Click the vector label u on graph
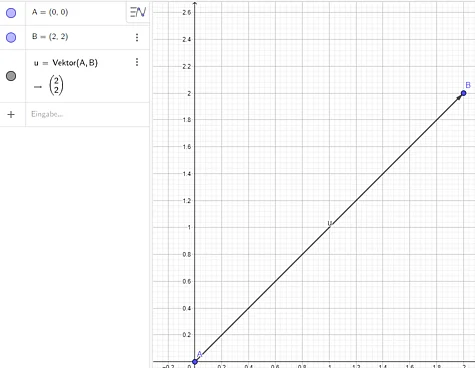 click(330, 223)
